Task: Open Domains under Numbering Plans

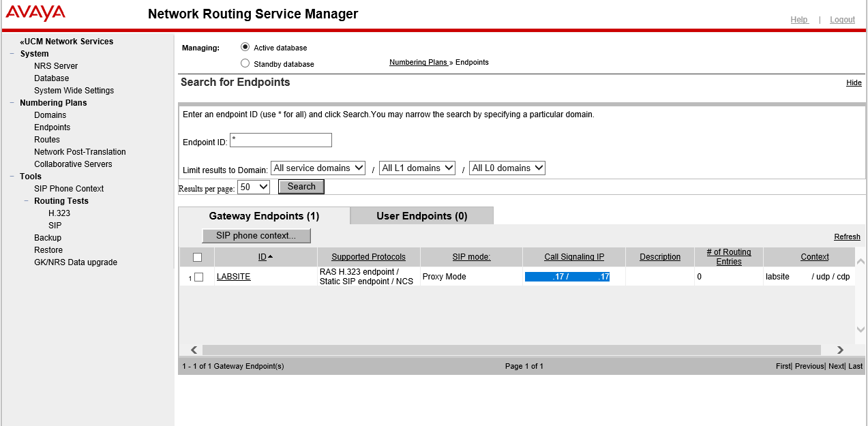Action: pyautogui.click(x=50, y=115)
